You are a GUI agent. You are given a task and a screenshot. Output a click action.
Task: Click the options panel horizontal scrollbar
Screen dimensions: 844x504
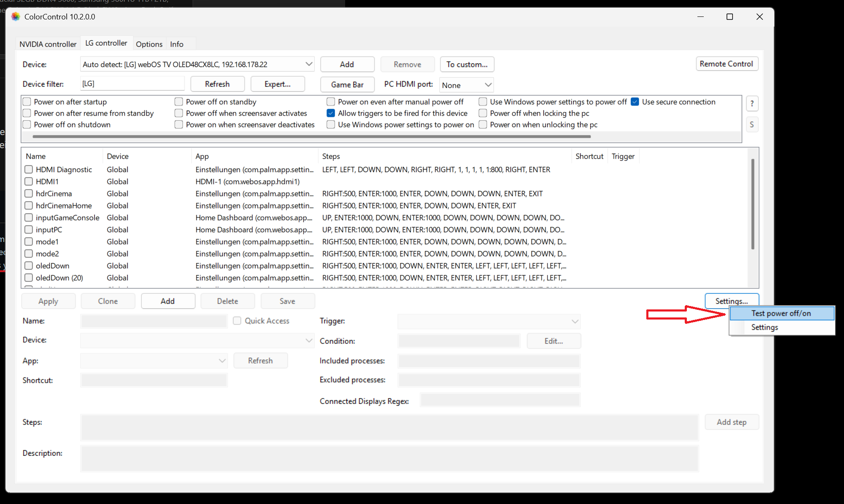311,136
